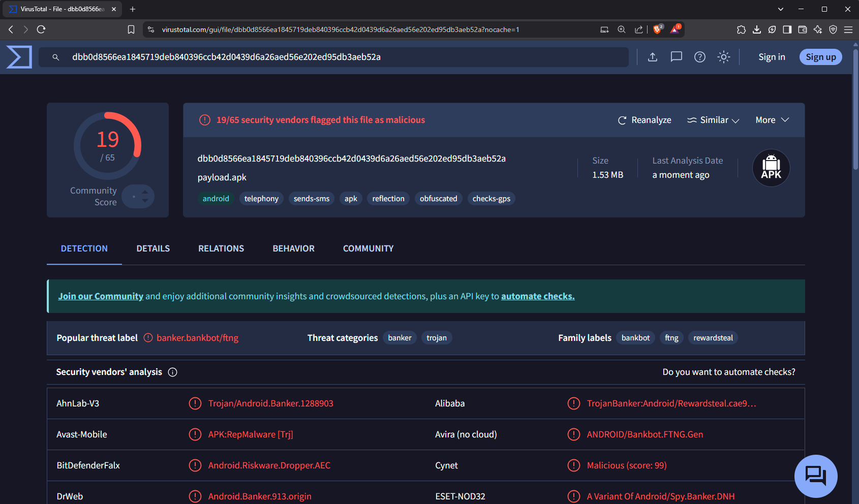Select the VirusTotal browser tab

coord(62,9)
